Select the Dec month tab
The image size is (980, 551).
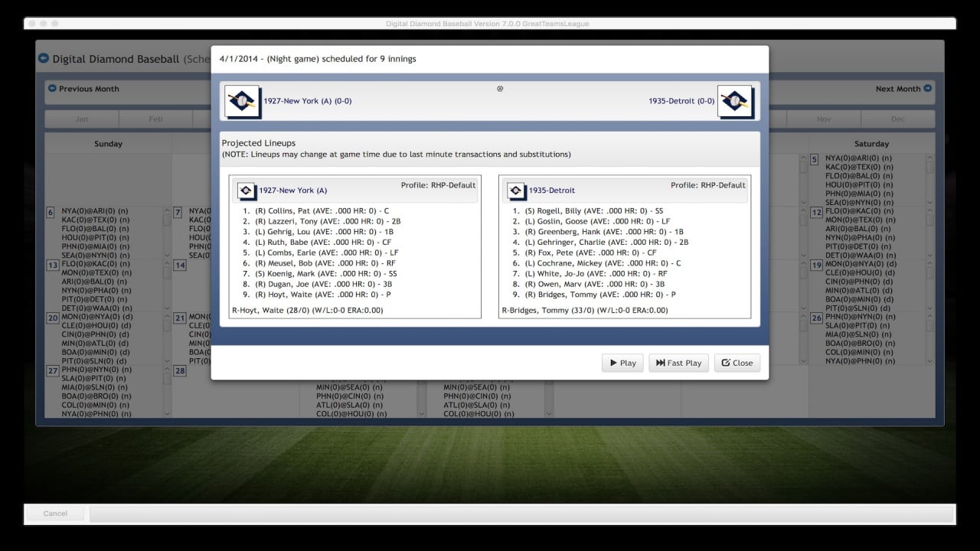click(x=897, y=119)
